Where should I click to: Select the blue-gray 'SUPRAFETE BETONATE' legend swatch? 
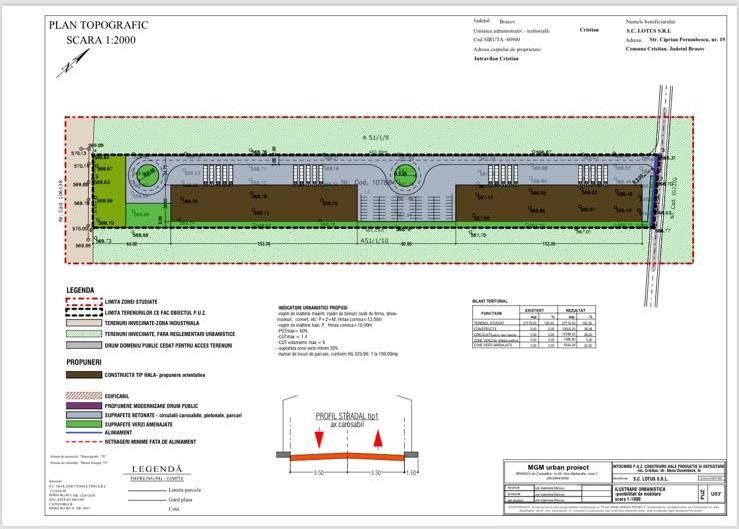(84, 415)
